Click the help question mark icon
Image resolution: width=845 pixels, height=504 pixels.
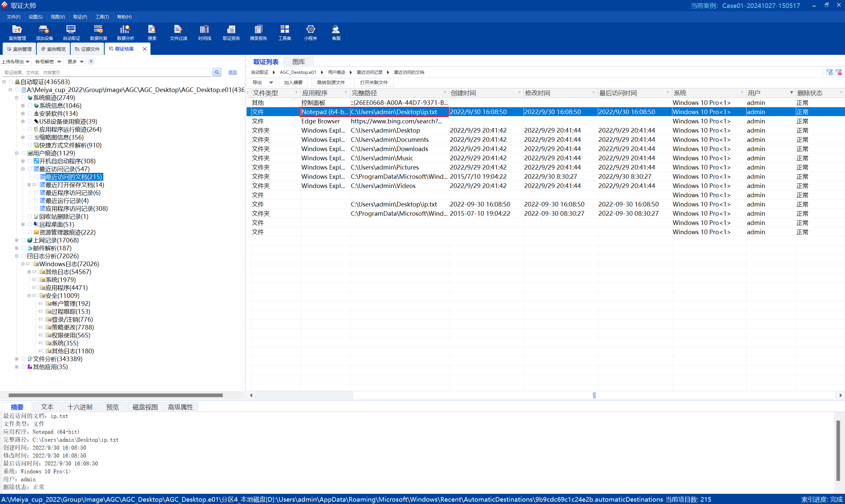tap(91, 61)
